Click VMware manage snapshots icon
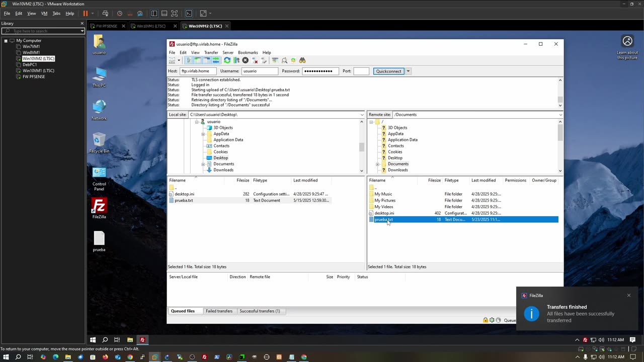This screenshot has width=644, height=362. [140, 14]
